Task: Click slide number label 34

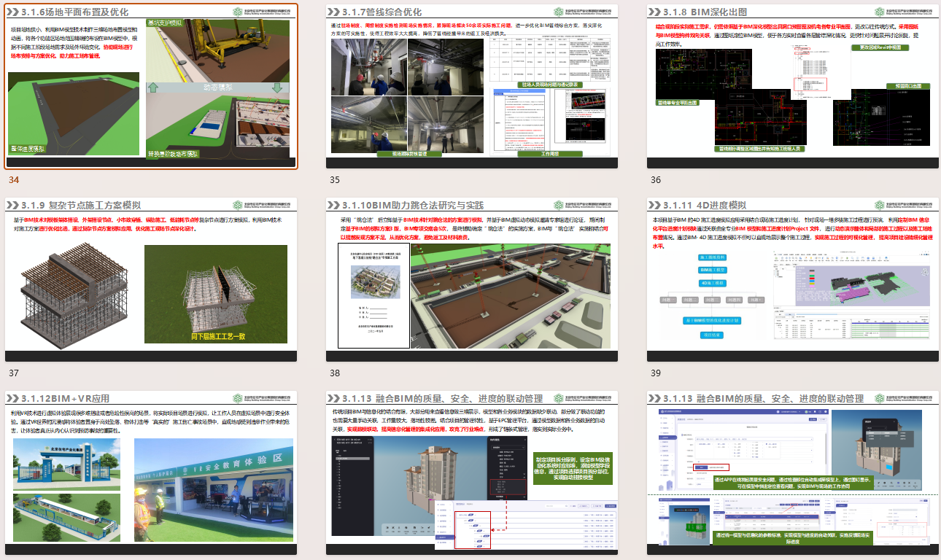Action: tap(14, 179)
